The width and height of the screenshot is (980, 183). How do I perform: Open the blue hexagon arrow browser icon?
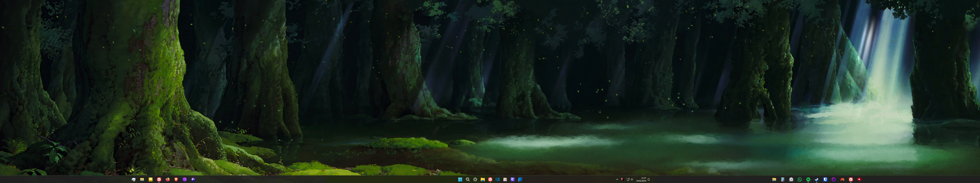[193, 179]
